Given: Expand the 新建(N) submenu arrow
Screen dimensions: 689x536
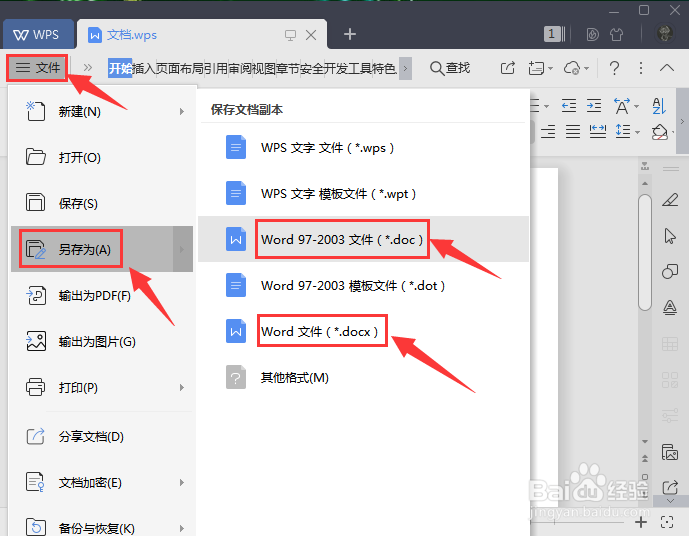Looking at the screenshot, I should point(181,112).
